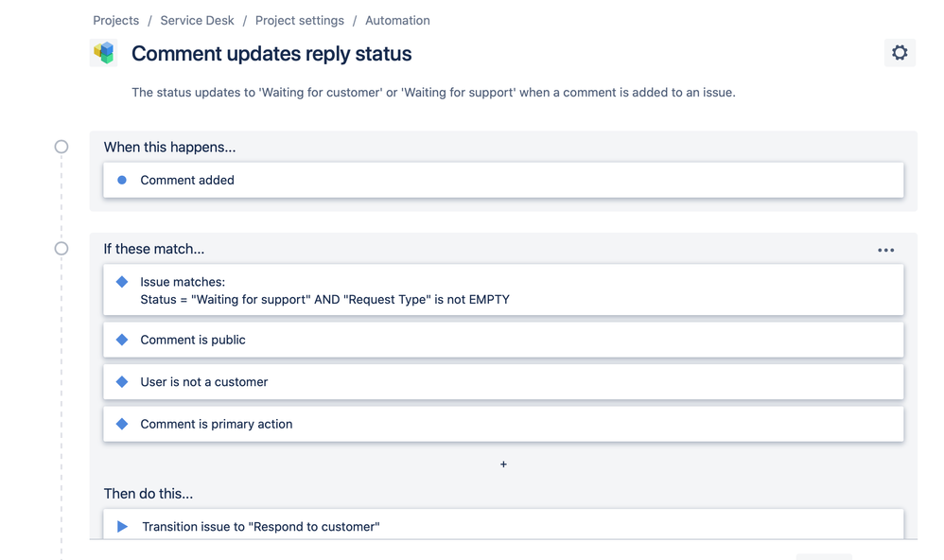The image size is (944, 560).
Task: Select the If these match timeline circle
Action: pyautogui.click(x=61, y=248)
